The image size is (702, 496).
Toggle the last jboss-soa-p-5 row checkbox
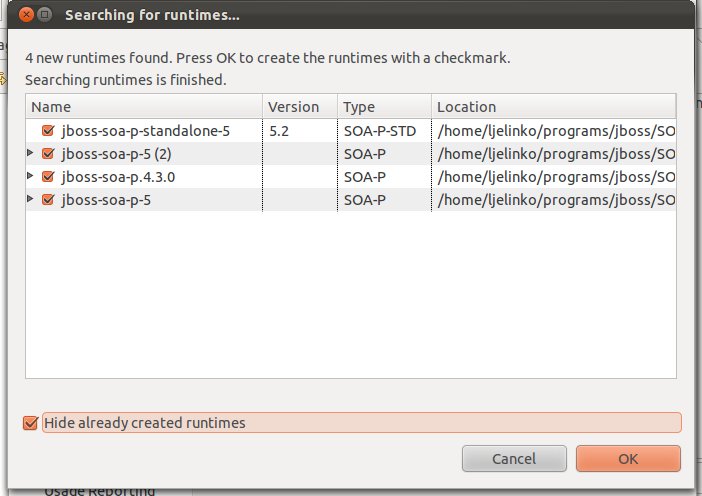pos(48,199)
